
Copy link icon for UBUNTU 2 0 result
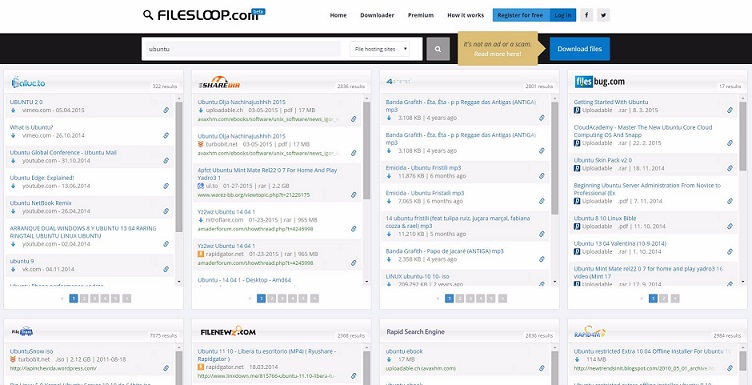click(x=166, y=110)
